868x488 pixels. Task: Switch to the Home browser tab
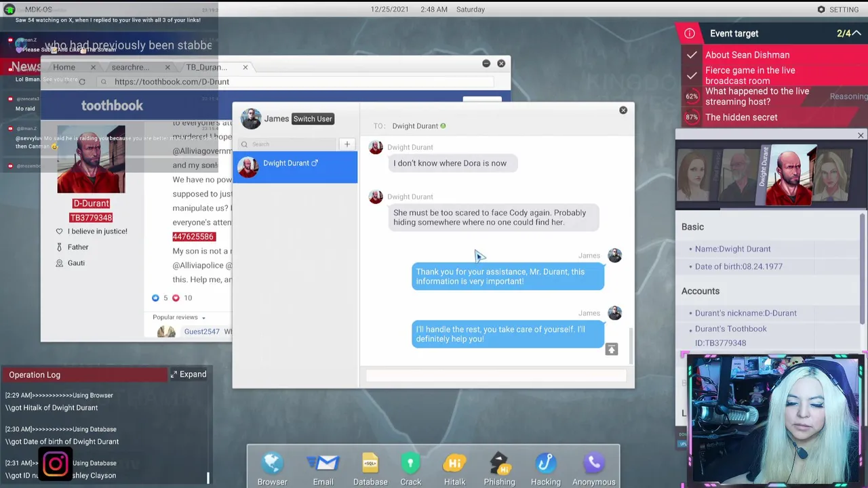pos(64,67)
